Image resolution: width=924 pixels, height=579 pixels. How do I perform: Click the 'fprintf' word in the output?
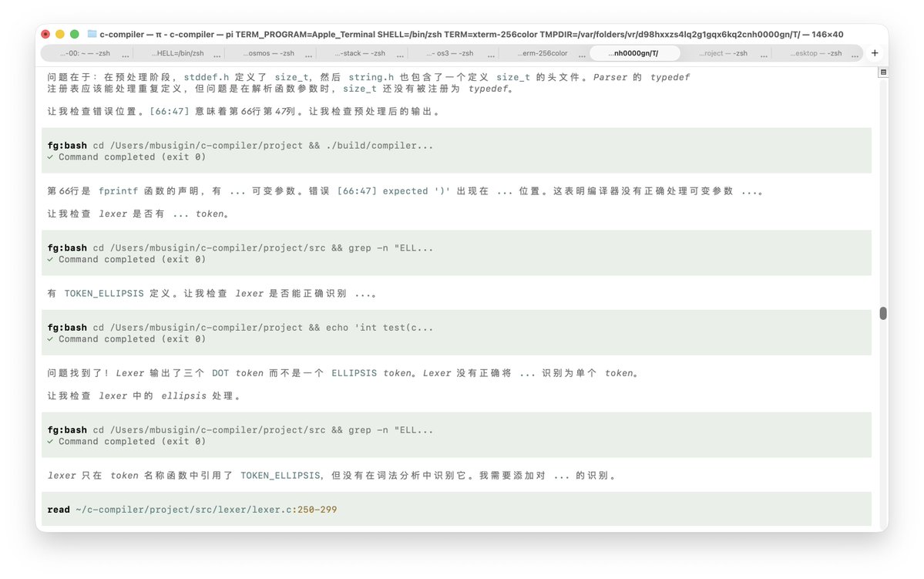click(x=118, y=191)
